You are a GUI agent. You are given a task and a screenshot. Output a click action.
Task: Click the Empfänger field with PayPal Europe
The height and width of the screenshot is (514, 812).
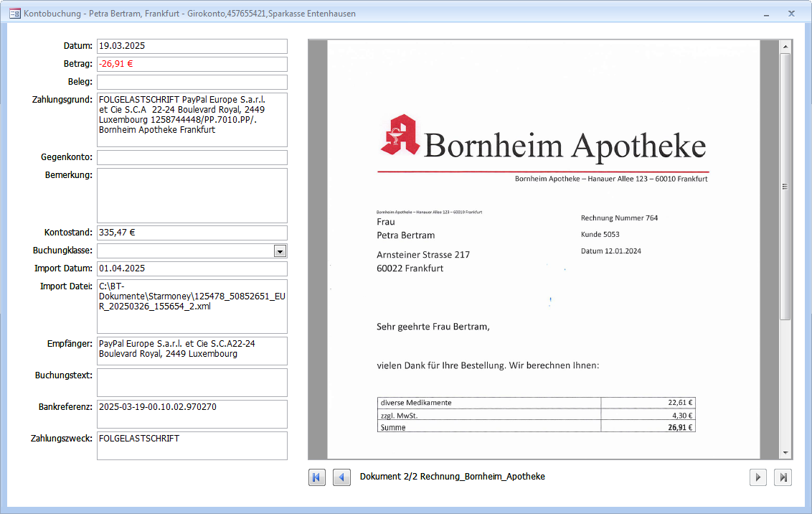[x=192, y=351]
